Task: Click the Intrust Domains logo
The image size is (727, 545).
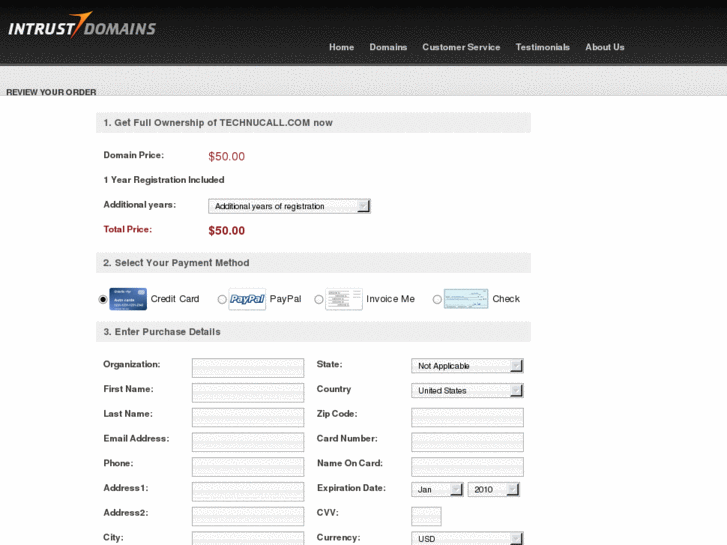Action: (x=82, y=26)
